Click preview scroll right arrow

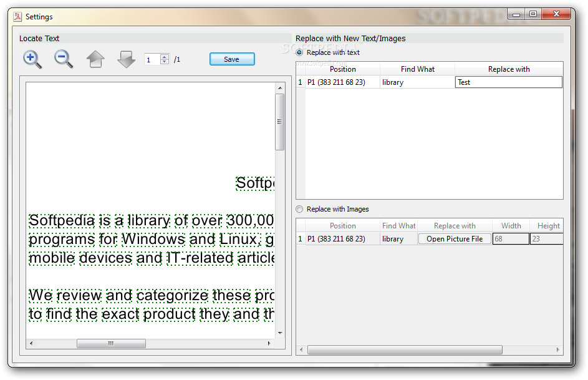pyautogui.click(x=269, y=343)
